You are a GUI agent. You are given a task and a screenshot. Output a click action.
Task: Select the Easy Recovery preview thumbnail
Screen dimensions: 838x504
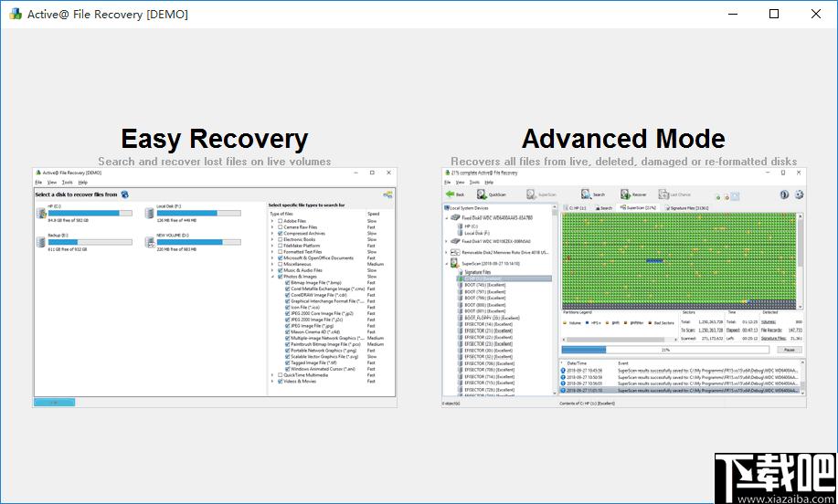click(214, 286)
